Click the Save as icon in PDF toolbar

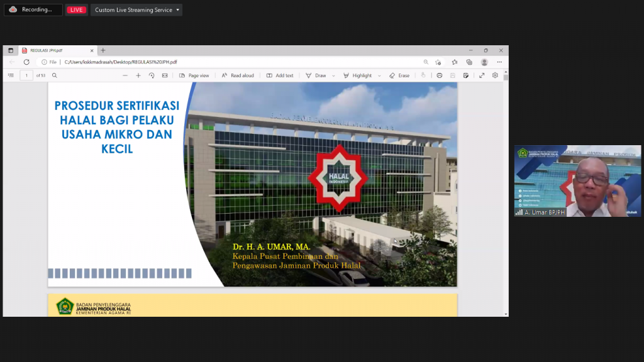click(466, 75)
